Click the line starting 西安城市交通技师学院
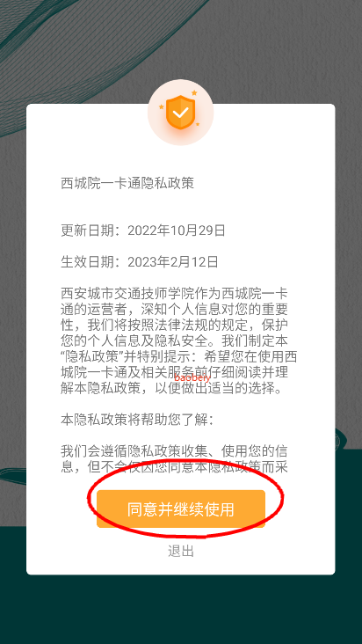This screenshot has height=644, width=362. pos(174,294)
